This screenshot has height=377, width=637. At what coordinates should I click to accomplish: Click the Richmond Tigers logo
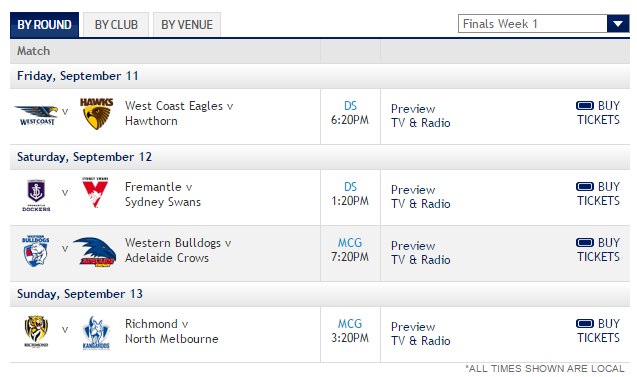36,332
